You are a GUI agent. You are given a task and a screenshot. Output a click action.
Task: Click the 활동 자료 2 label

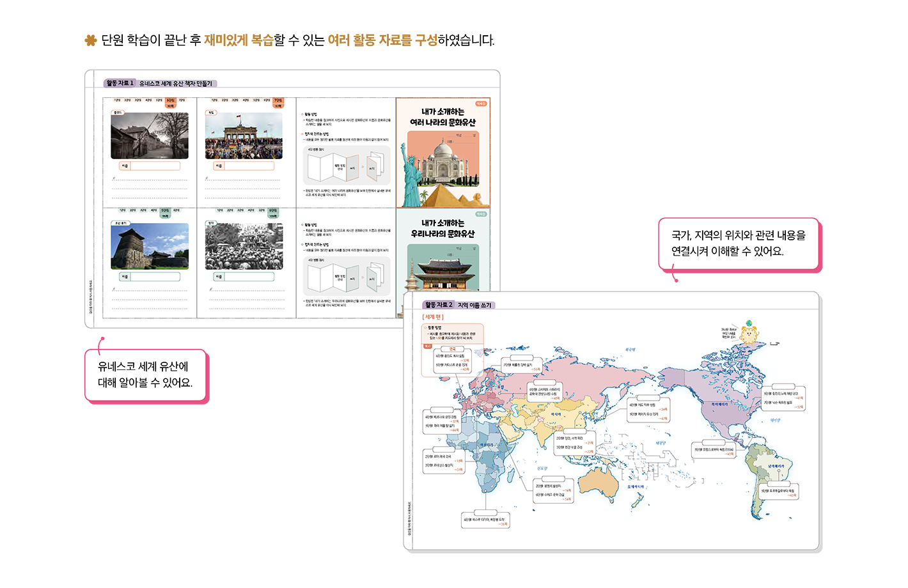pyautogui.click(x=439, y=305)
